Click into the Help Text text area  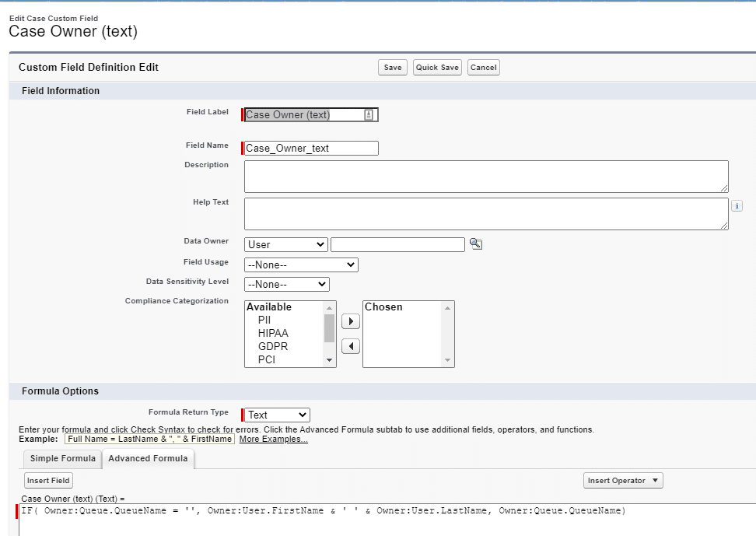click(x=486, y=214)
